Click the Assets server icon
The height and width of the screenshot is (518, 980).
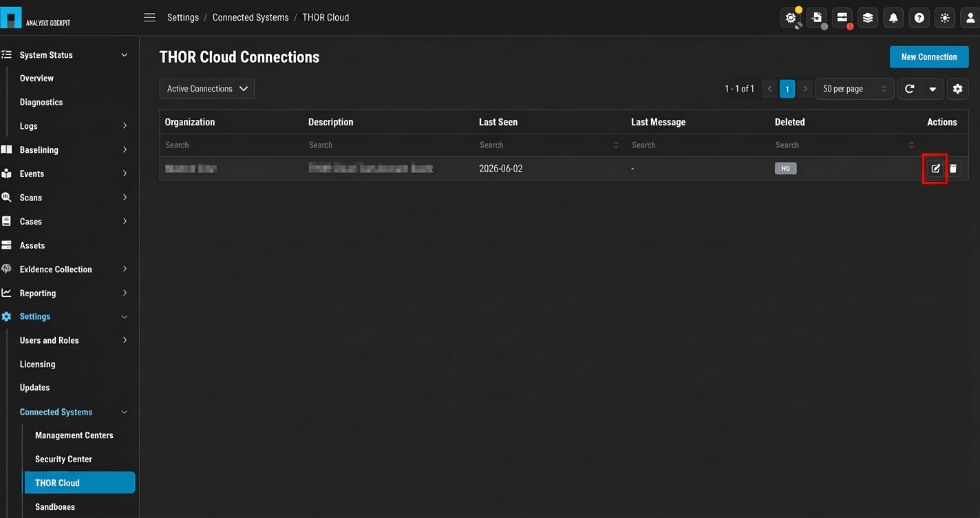(6, 245)
